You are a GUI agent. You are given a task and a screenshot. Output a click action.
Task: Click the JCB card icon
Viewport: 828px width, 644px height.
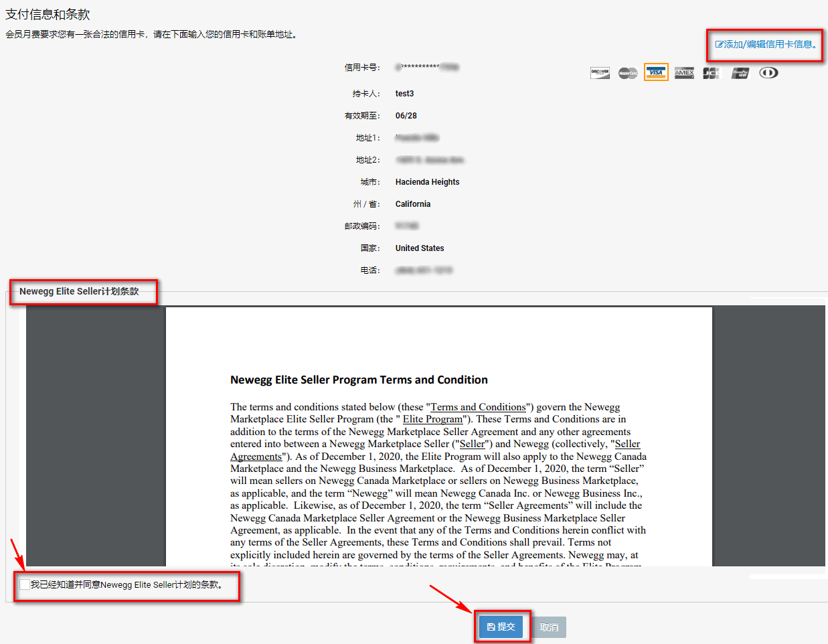712,73
